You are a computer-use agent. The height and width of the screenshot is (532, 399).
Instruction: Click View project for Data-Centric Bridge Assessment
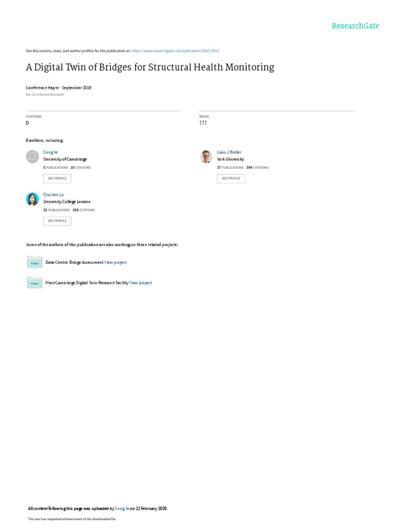pyautogui.click(x=115, y=262)
